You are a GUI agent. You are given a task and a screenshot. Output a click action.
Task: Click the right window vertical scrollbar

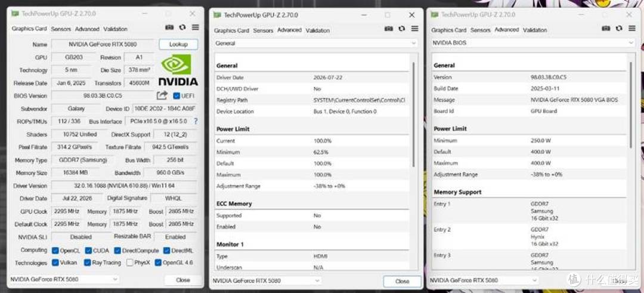[630, 105]
